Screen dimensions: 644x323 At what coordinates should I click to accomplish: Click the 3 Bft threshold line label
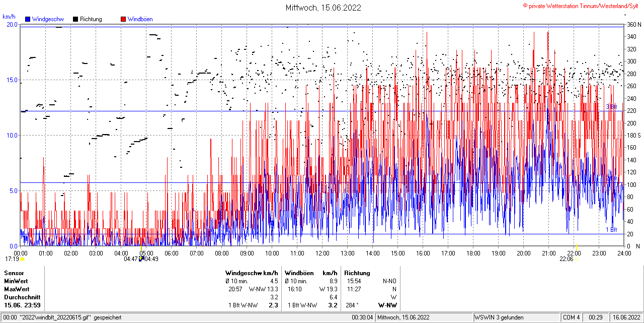pos(611,107)
